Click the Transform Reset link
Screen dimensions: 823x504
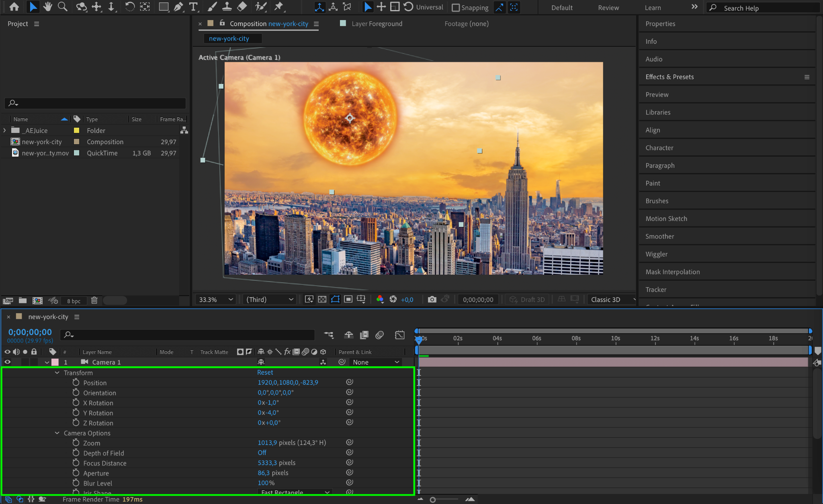(x=265, y=372)
